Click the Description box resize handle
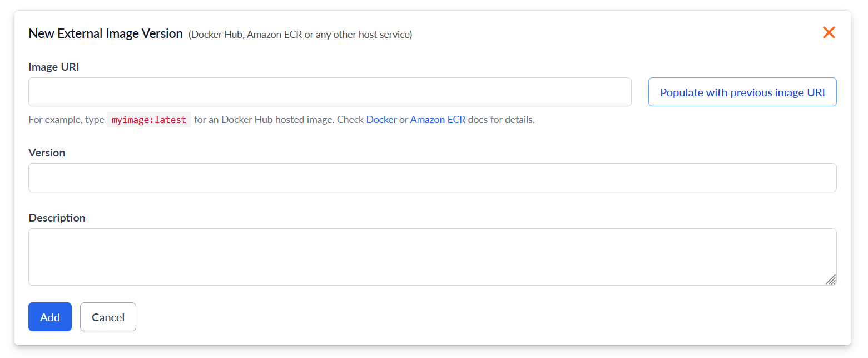868x358 pixels. coord(831,279)
